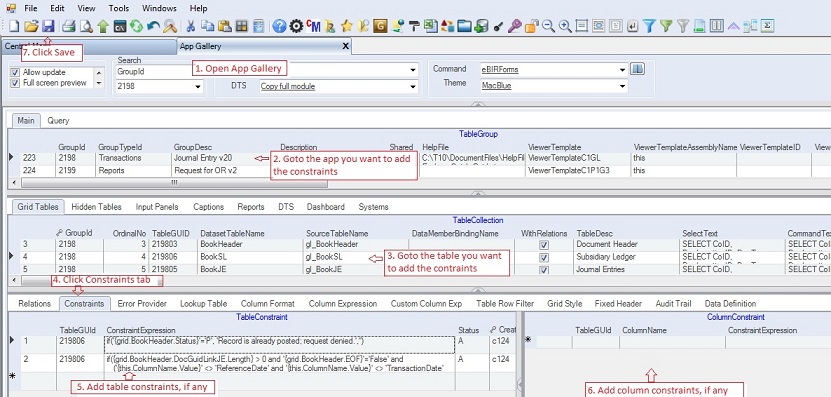Switch to the Dashboard tab
The width and height of the screenshot is (831, 397).
point(325,207)
